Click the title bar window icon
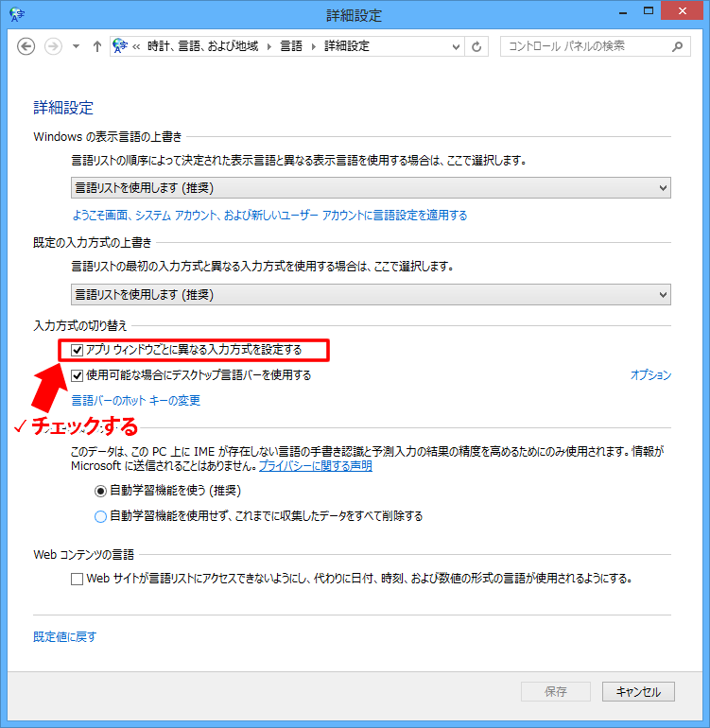Image resolution: width=710 pixels, height=728 pixels. click(x=16, y=14)
